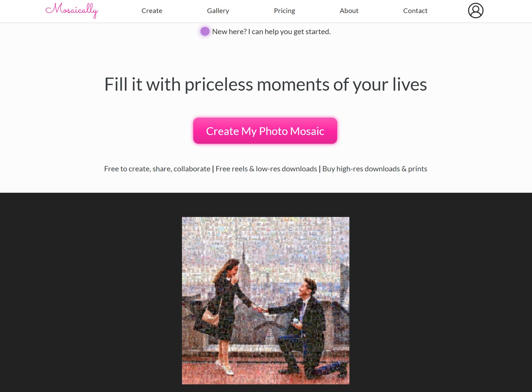Open the Create menu item
532x392 pixels.
pos(152,11)
